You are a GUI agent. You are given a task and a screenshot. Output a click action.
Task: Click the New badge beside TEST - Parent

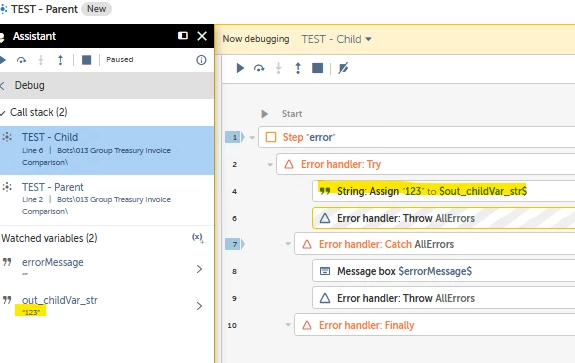tap(96, 9)
